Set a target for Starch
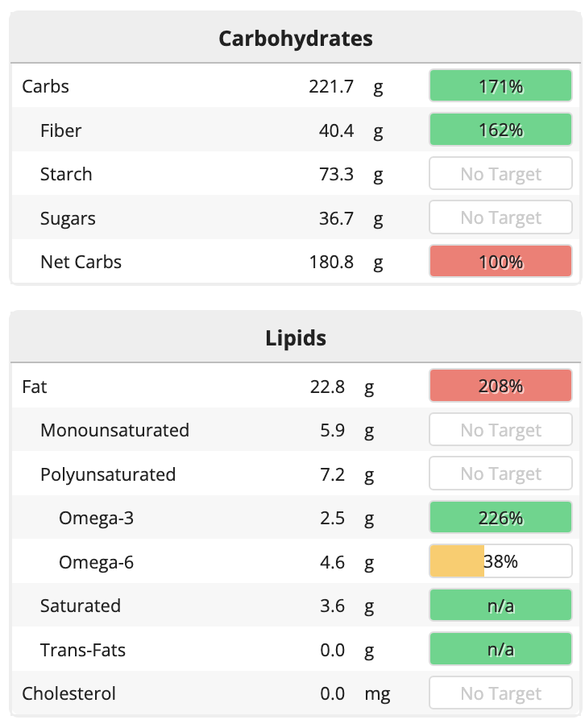This screenshot has width=585, height=728. click(500, 174)
